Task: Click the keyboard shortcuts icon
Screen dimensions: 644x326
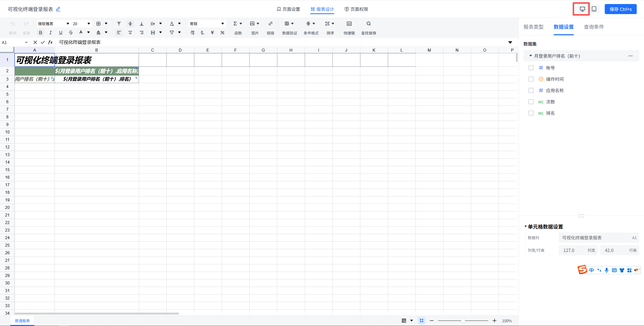Action: coord(349,24)
